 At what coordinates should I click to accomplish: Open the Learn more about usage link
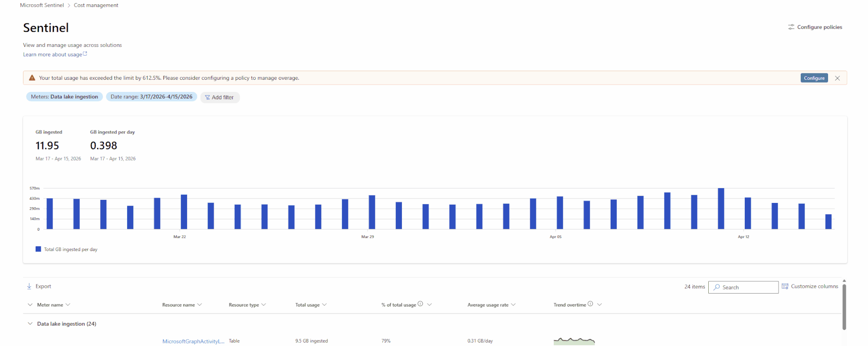(x=53, y=55)
